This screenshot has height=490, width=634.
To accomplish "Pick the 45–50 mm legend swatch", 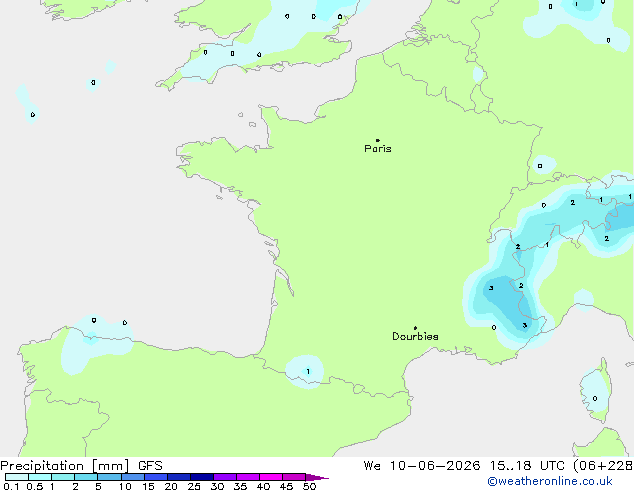I will tap(294, 477).
